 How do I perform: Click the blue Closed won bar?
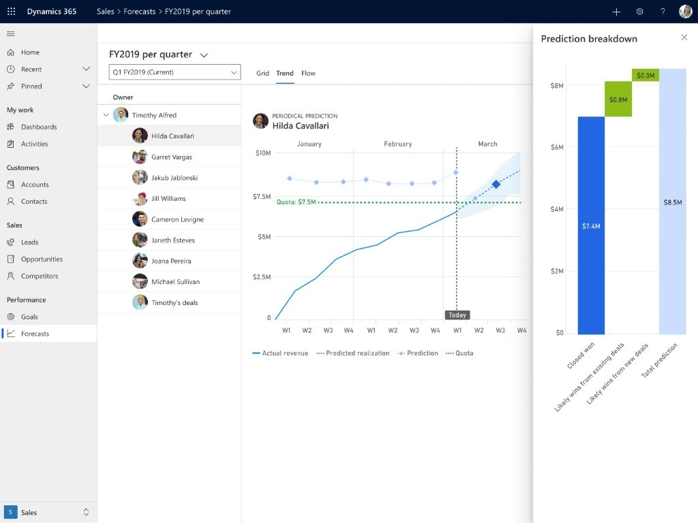[x=591, y=225]
